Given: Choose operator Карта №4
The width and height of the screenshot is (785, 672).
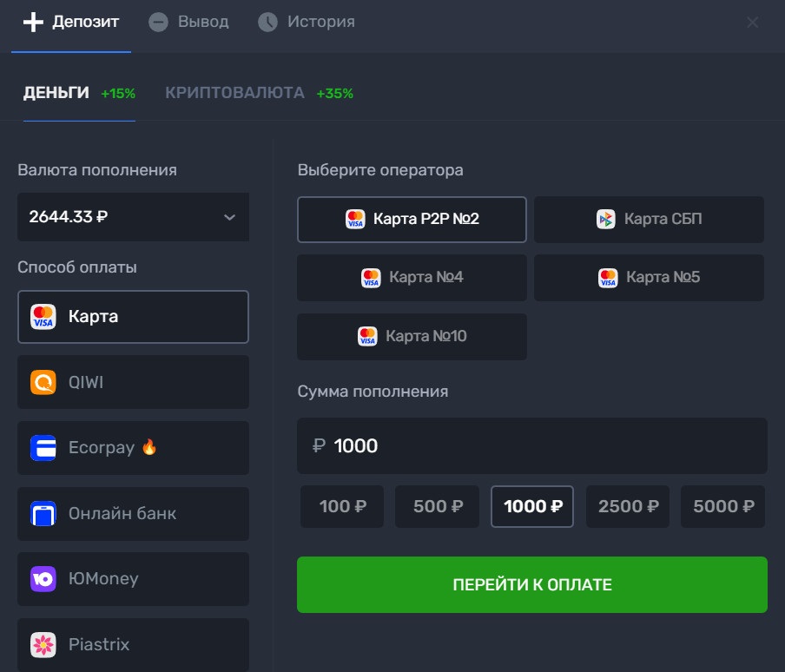Looking at the screenshot, I should point(412,278).
